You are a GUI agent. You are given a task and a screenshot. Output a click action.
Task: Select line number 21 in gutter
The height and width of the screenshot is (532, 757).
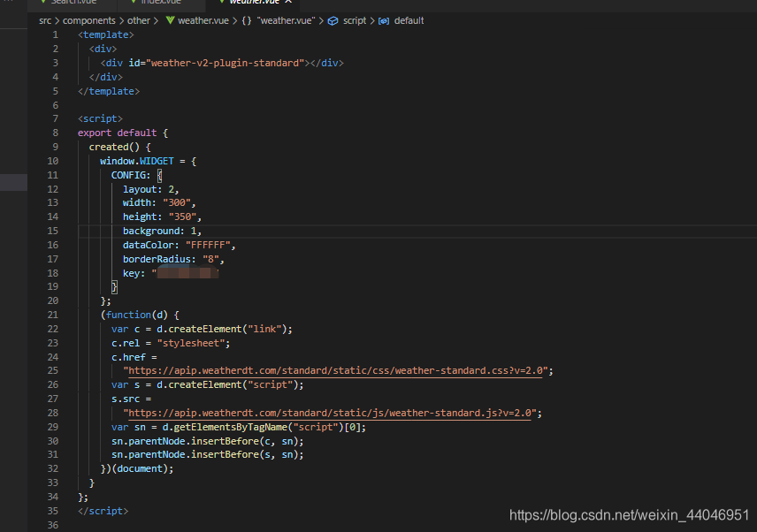53,315
